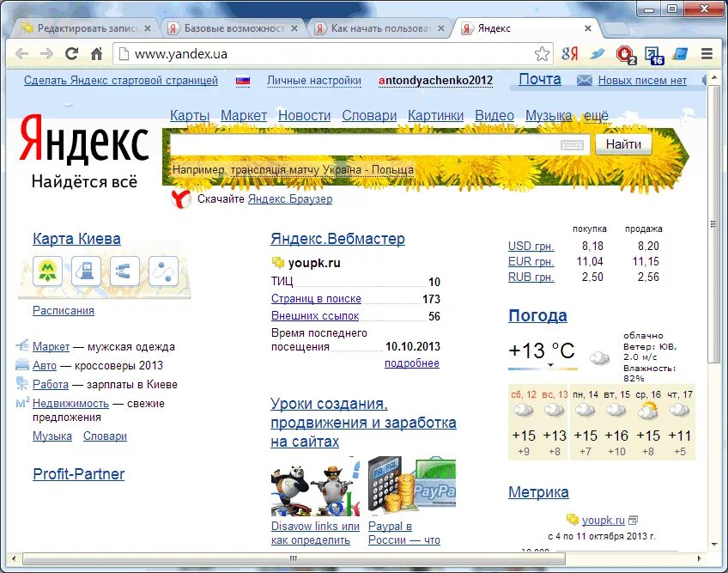Reload the page with the refresh icon
This screenshot has width=728, height=573.
coord(71,54)
